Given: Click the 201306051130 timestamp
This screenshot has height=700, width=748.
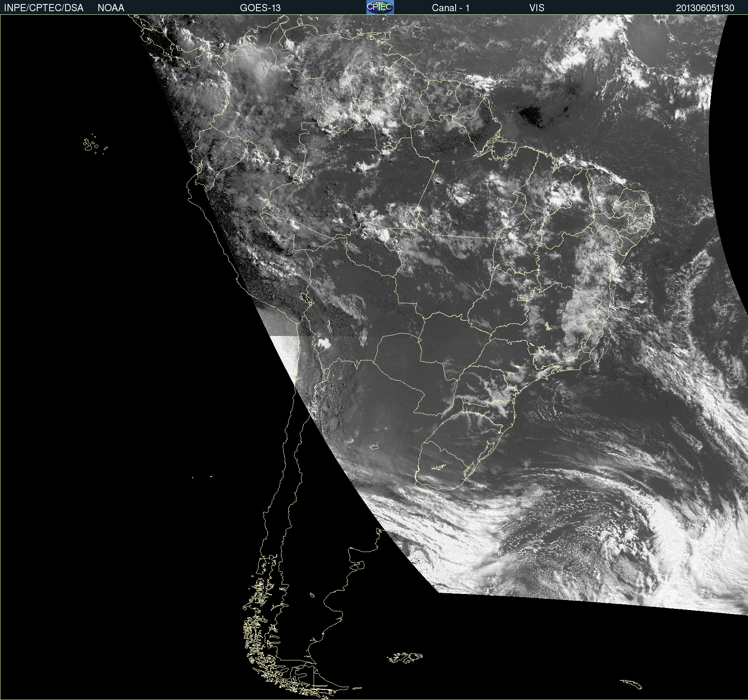Looking at the screenshot, I should 705,8.
